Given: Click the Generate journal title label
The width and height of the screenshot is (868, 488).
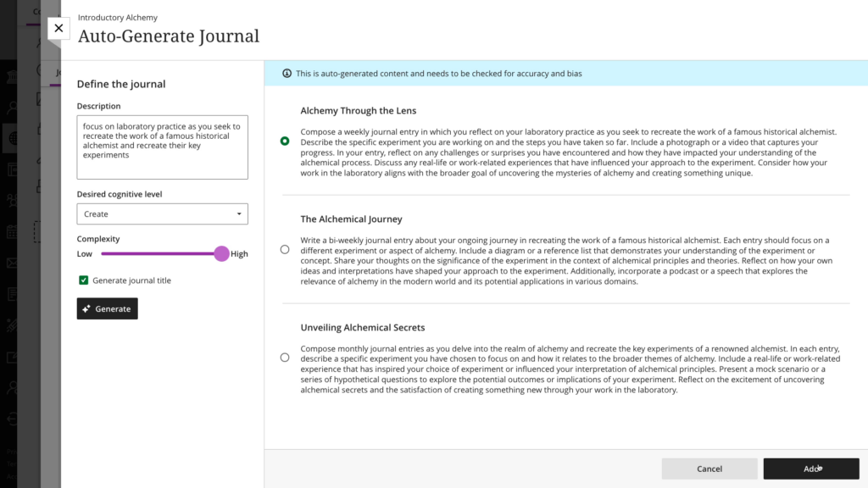Looking at the screenshot, I should [x=131, y=280].
